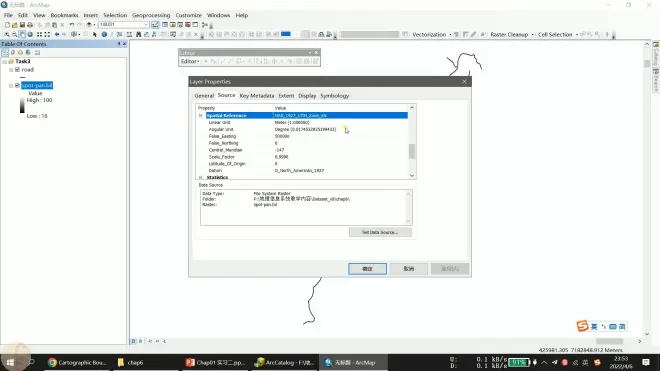The width and height of the screenshot is (660, 371).
Task: Open the File menu
Action: (8, 15)
